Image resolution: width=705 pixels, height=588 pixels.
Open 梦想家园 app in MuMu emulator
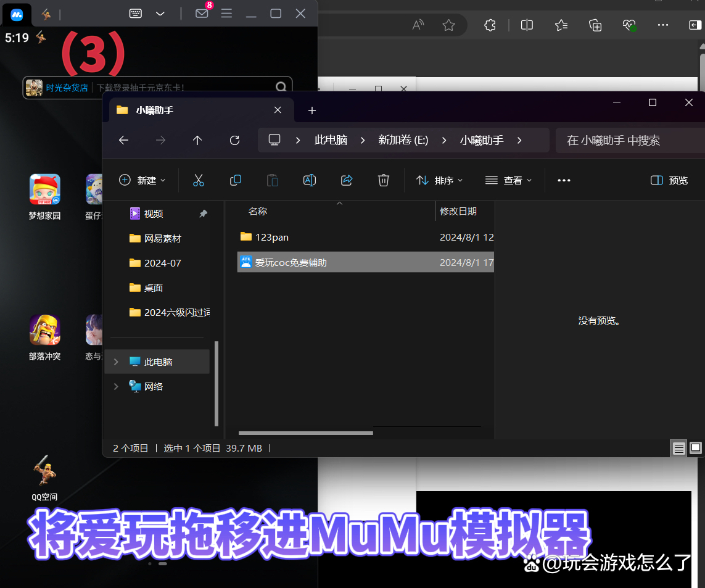tap(44, 197)
